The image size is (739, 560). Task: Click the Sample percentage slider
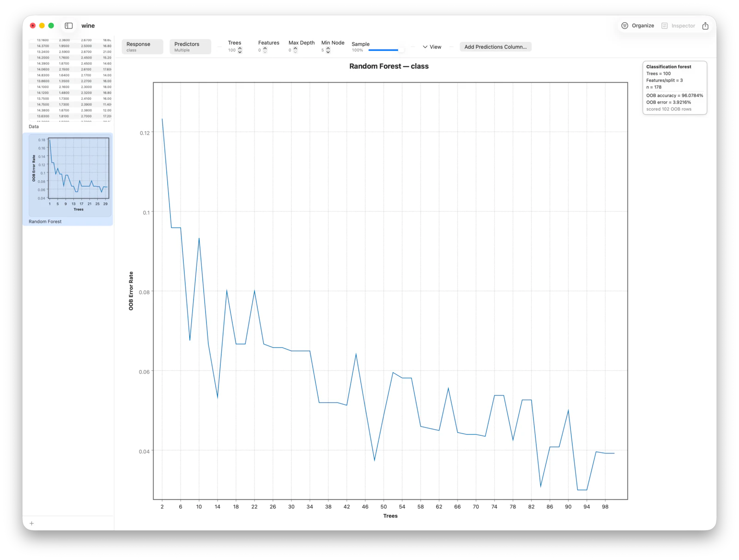tap(386, 50)
